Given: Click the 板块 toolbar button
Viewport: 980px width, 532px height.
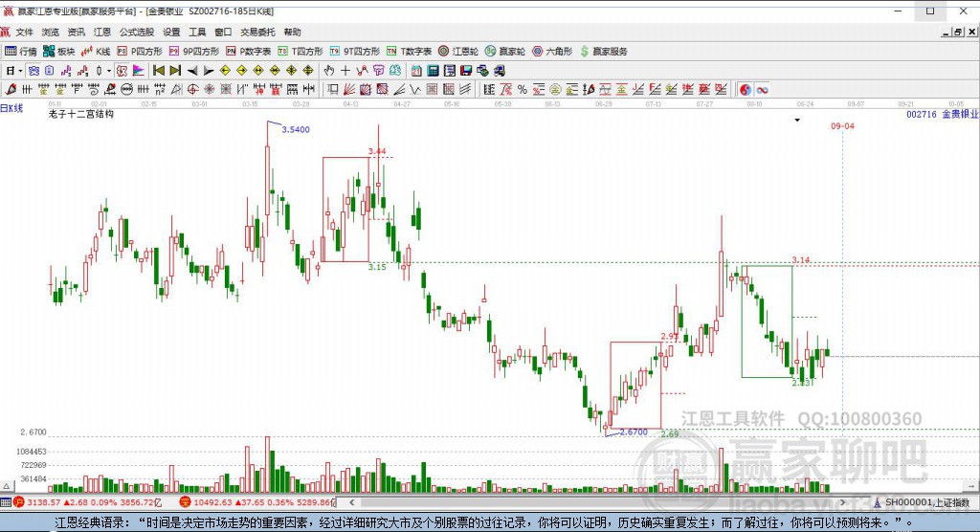Looking at the screenshot, I should coord(58,52).
